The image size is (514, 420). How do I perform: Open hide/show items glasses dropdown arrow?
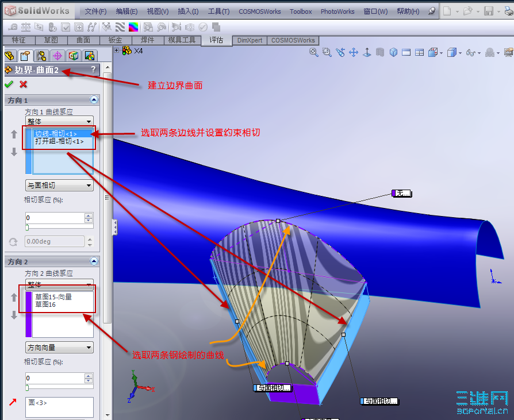[x=480, y=53]
